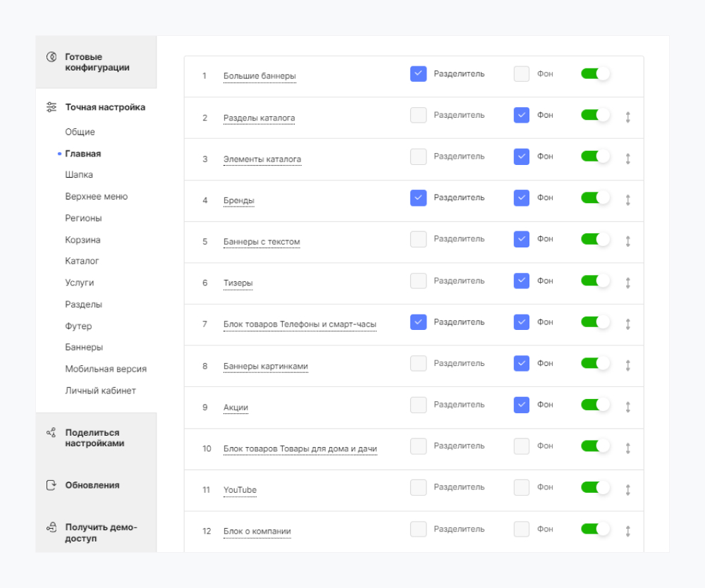
Task: Click the Блок о компании link
Action: (x=257, y=531)
